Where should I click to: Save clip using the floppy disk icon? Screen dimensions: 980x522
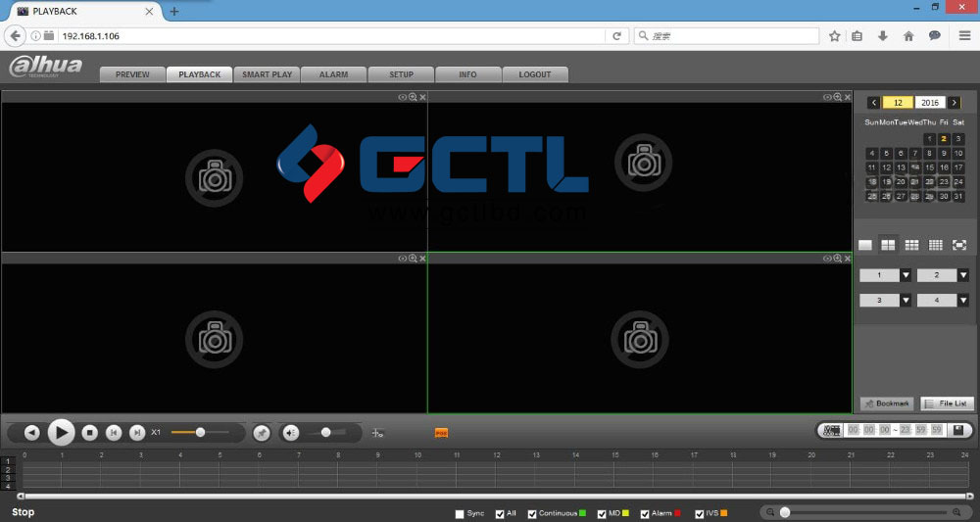(958, 430)
